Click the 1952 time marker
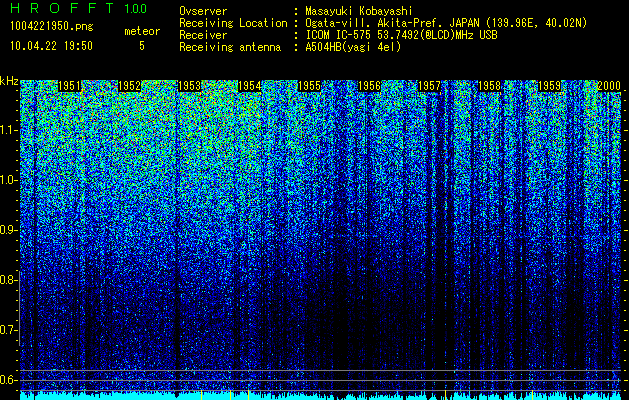Screen dimensions: 629x400 [130, 86]
